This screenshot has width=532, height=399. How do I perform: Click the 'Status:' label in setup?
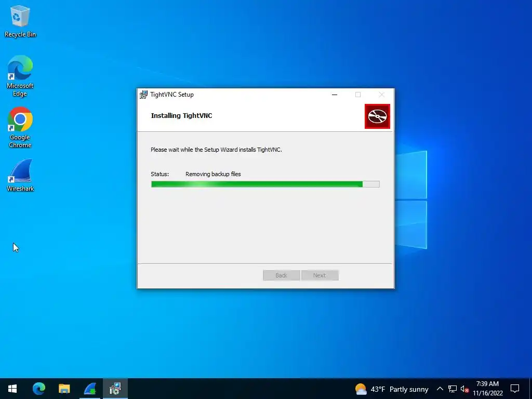(160, 174)
